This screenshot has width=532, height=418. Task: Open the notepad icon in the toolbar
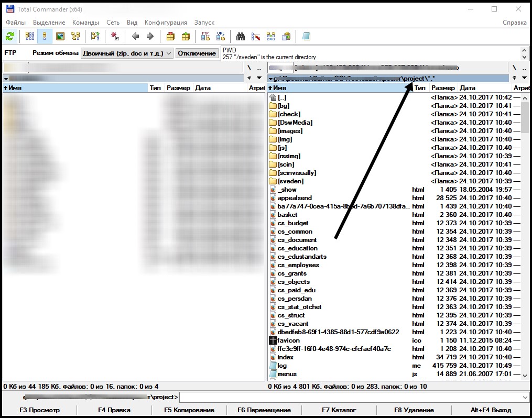pyautogui.click(x=306, y=36)
